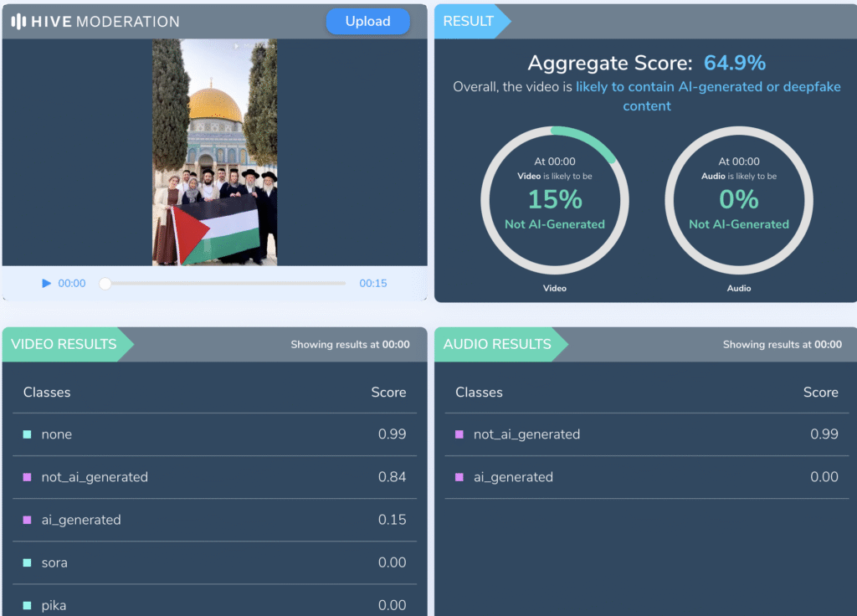Click the 64.9% aggregate score value
Image resolution: width=857 pixels, height=616 pixels.
pyautogui.click(x=734, y=63)
